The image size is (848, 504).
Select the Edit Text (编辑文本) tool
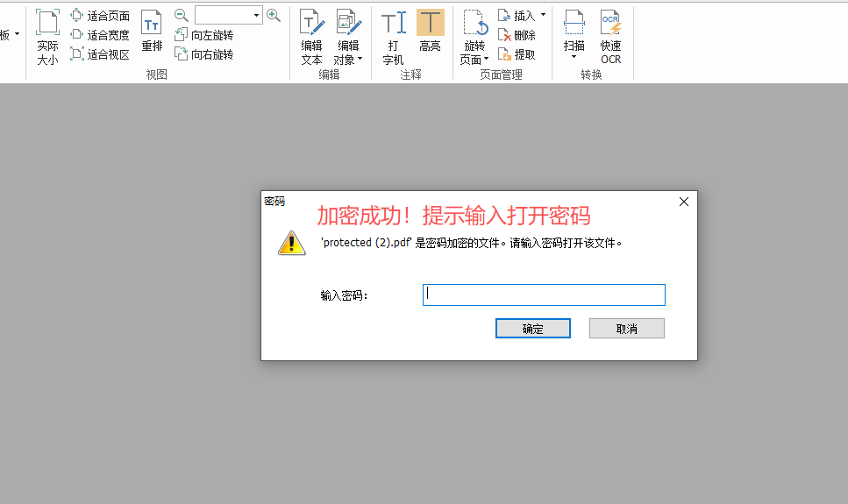tap(311, 37)
